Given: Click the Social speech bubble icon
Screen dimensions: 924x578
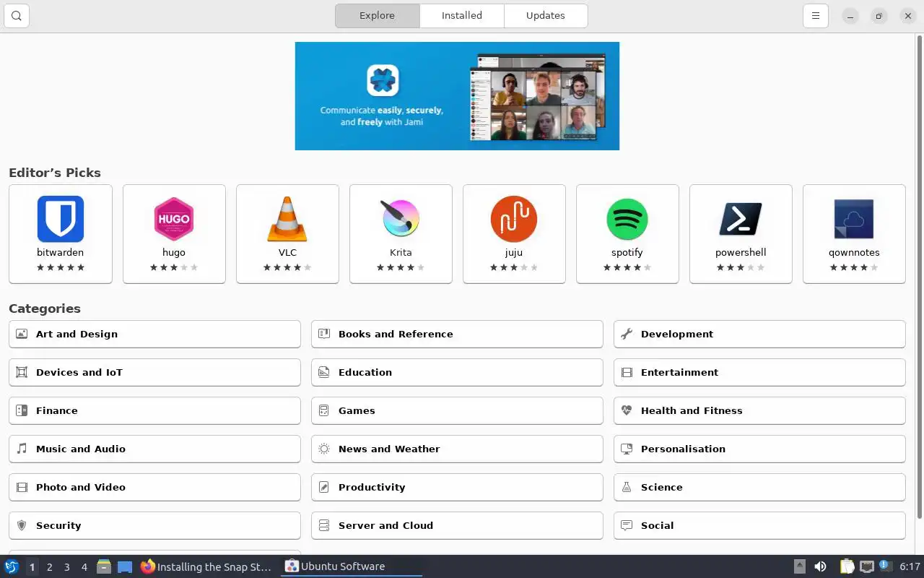Looking at the screenshot, I should coord(627,525).
